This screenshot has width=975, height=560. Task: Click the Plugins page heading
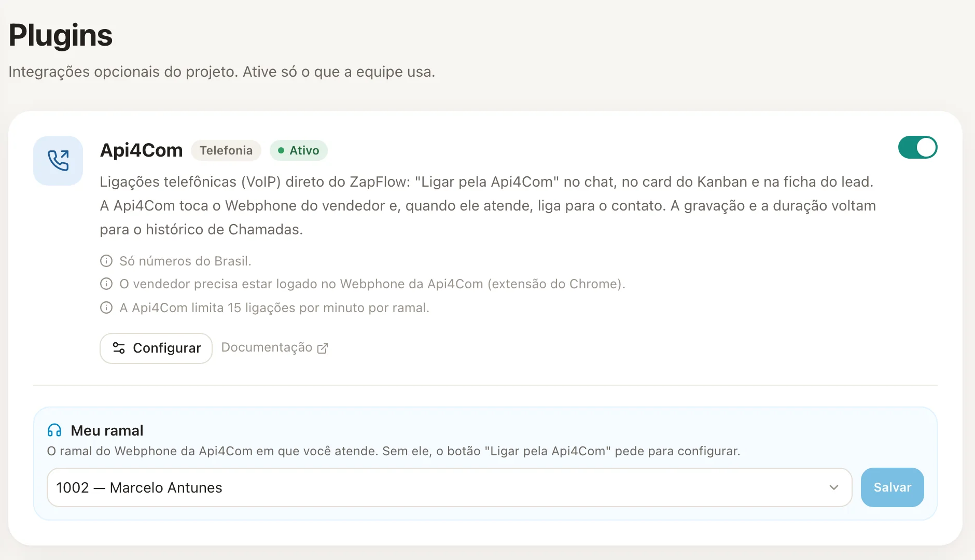(x=61, y=35)
